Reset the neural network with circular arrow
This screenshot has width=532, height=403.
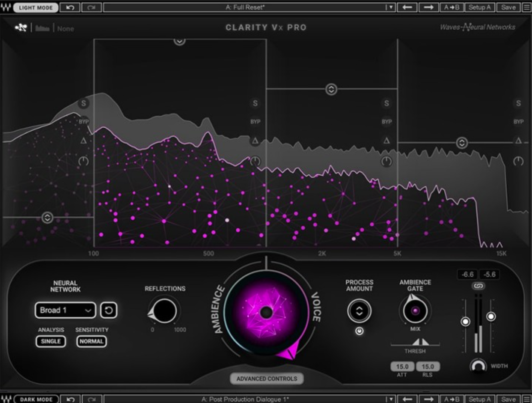(x=109, y=310)
